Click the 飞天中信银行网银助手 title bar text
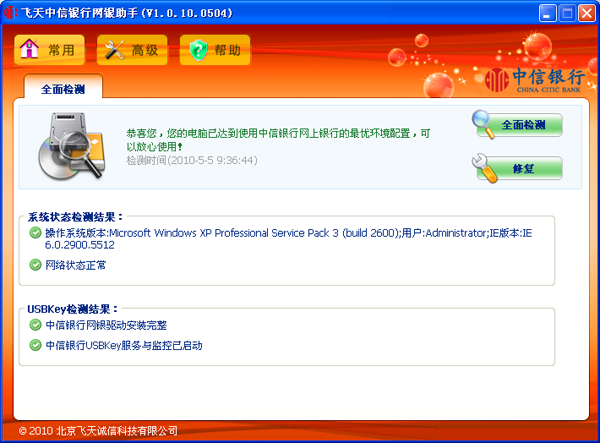Viewport: 600px width, 443px height. [x=127, y=13]
